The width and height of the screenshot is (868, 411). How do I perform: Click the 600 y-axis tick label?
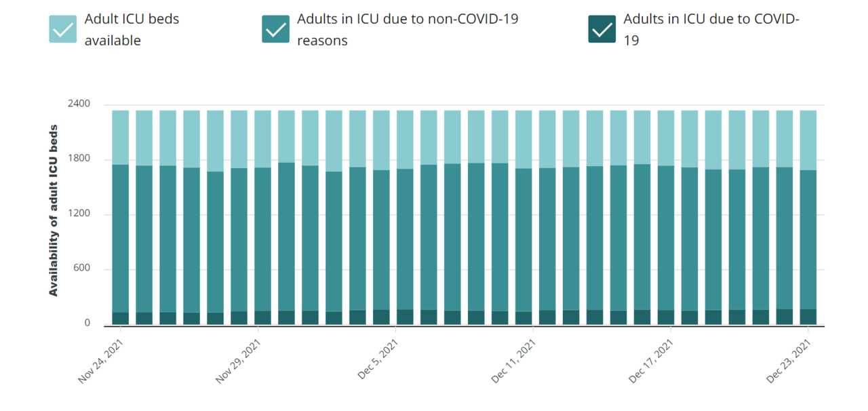81,269
